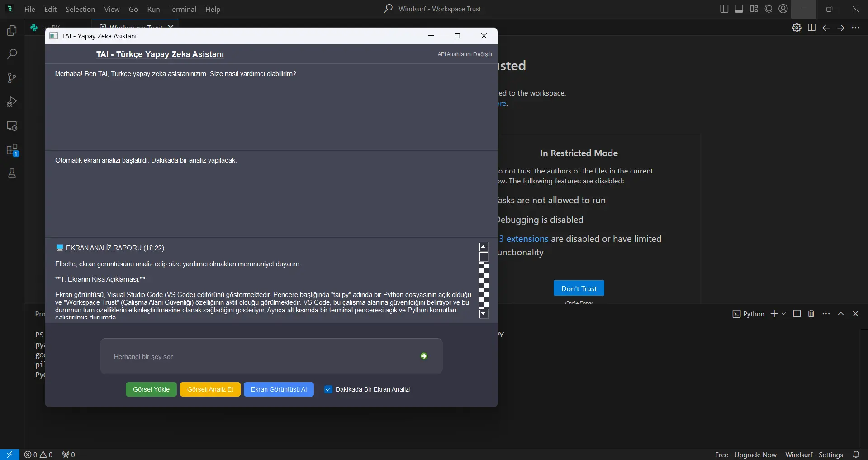Open the Extensions view icon

pos(12,150)
